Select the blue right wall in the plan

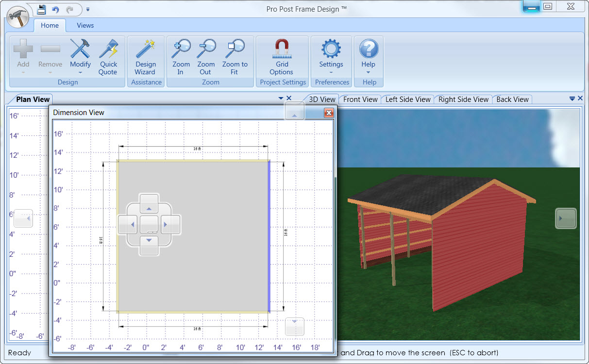269,236
